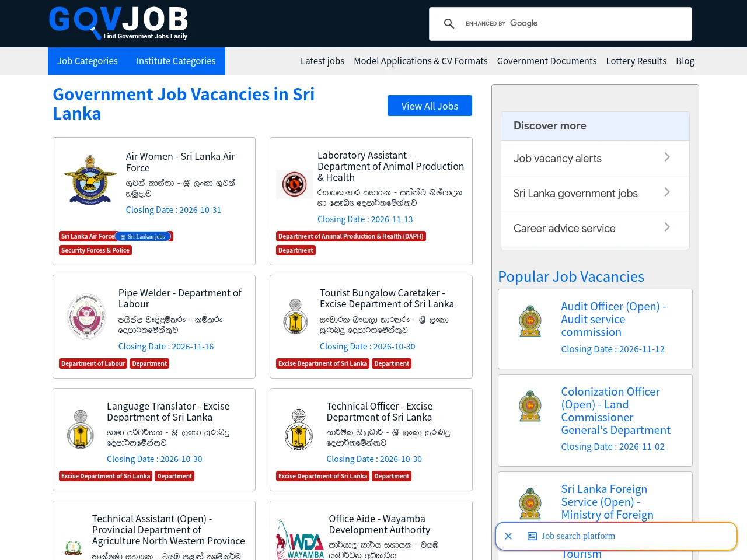Image resolution: width=747 pixels, height=560 pixels.
Task: Click the Job search platform ad text
Action: coord(578,536)
